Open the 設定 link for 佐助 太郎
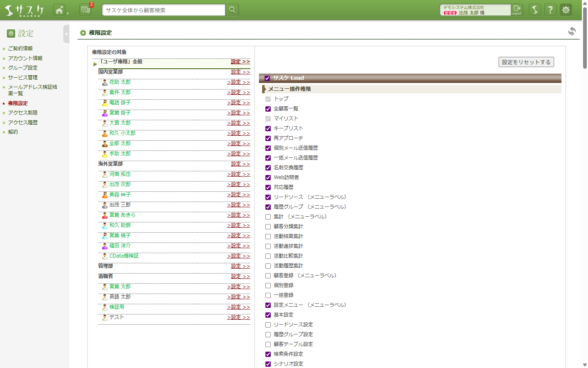The height and width of the screenshot is (368, 588). pyautogui.click(x=238, y=82)
